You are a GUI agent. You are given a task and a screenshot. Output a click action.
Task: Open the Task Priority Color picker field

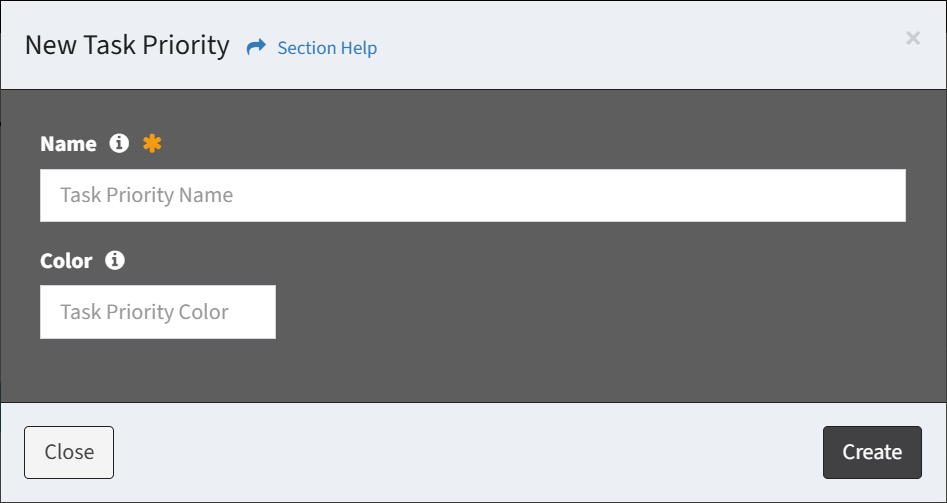point(157,312)
